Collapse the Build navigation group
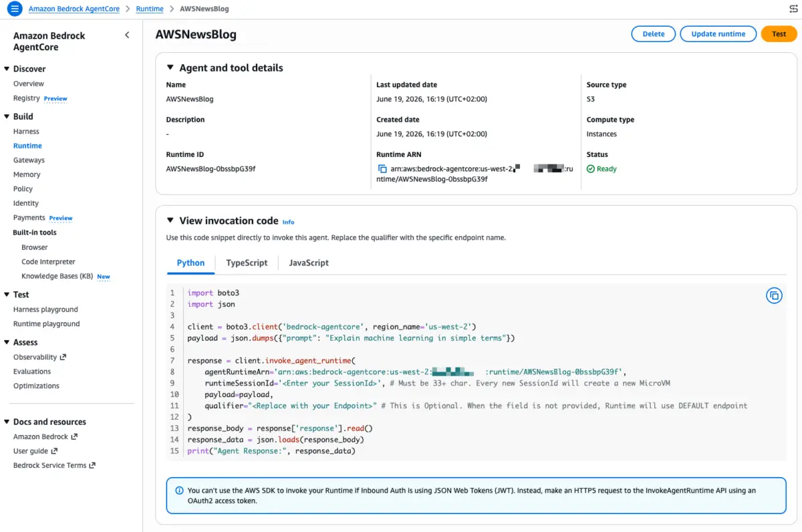The height and width of the screenshot is (532, 802). click(7, 116)
